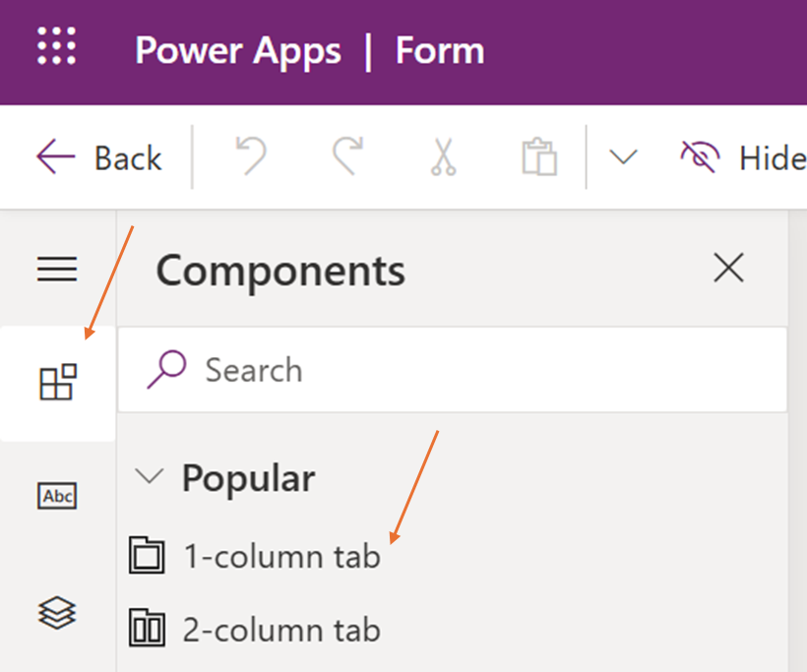Viewport: 807px width, 672px height.
Task: Click the Cut scissors icon
Action: click(x=443, y=157)
